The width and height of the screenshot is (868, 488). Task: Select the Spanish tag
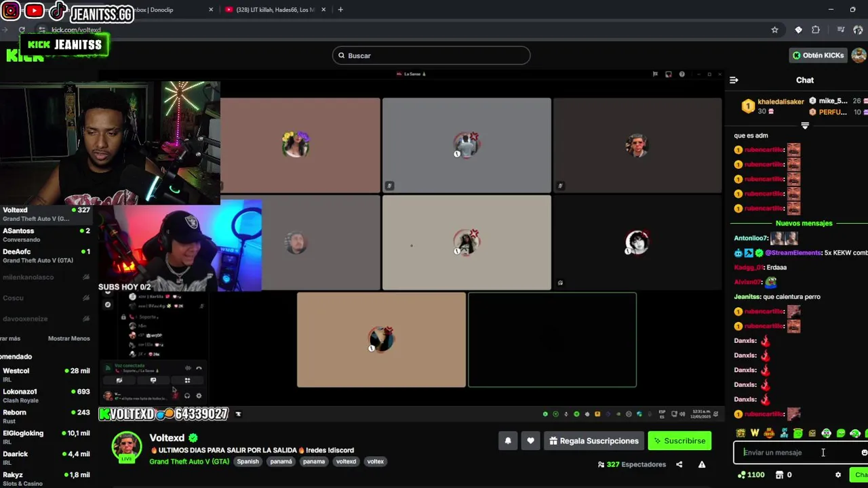pyautogui.click(x=248, y=462)
